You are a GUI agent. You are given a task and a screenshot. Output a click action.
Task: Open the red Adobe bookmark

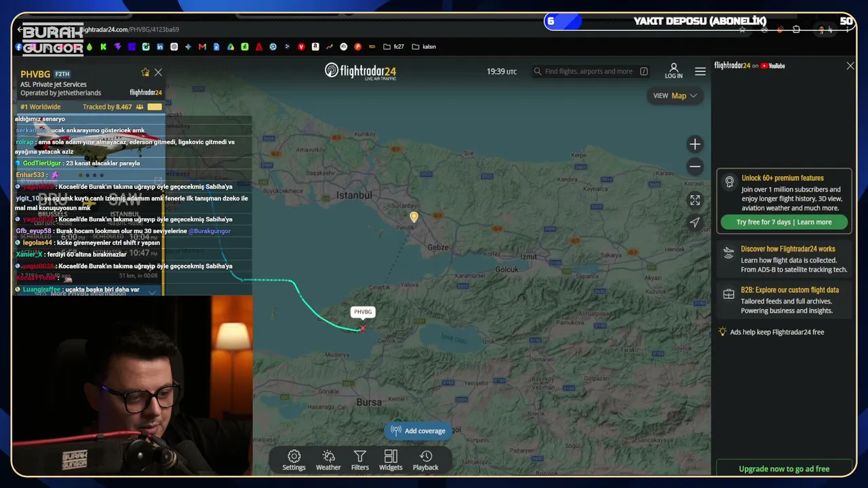click(x=259, y=47)
